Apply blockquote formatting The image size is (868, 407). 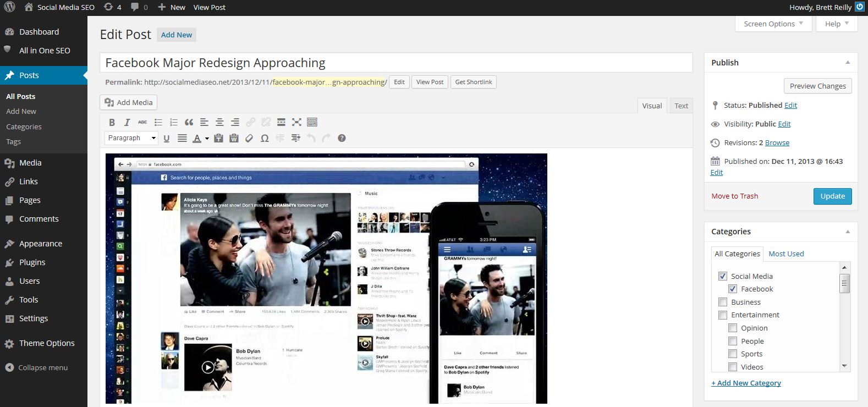coord(189,122)
